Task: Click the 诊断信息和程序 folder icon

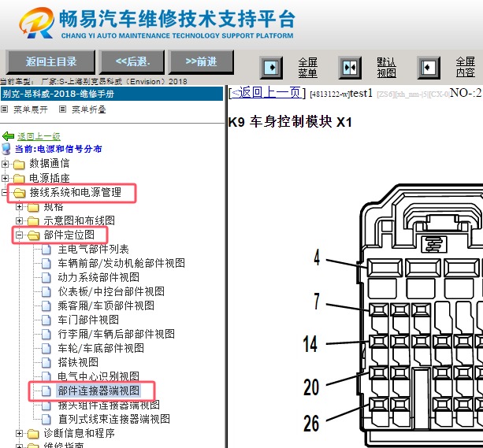Action: pyautogui.click(x=33, y=434)
